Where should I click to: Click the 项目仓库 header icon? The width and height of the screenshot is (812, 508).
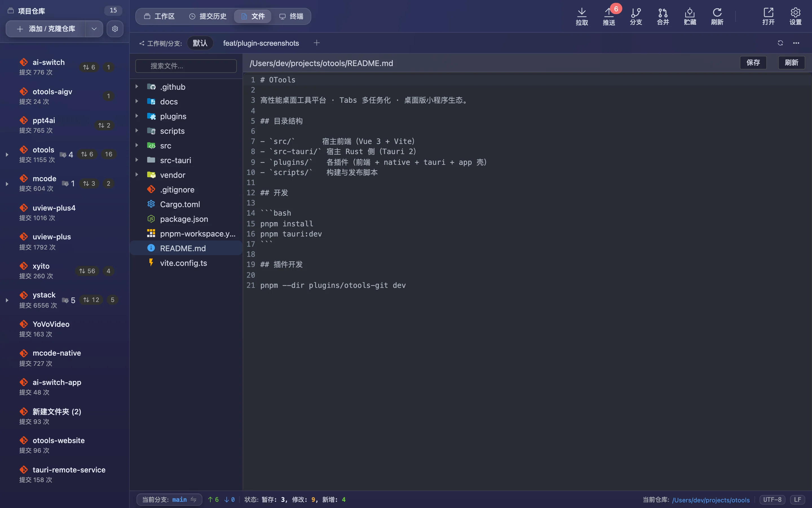point(11,11)
